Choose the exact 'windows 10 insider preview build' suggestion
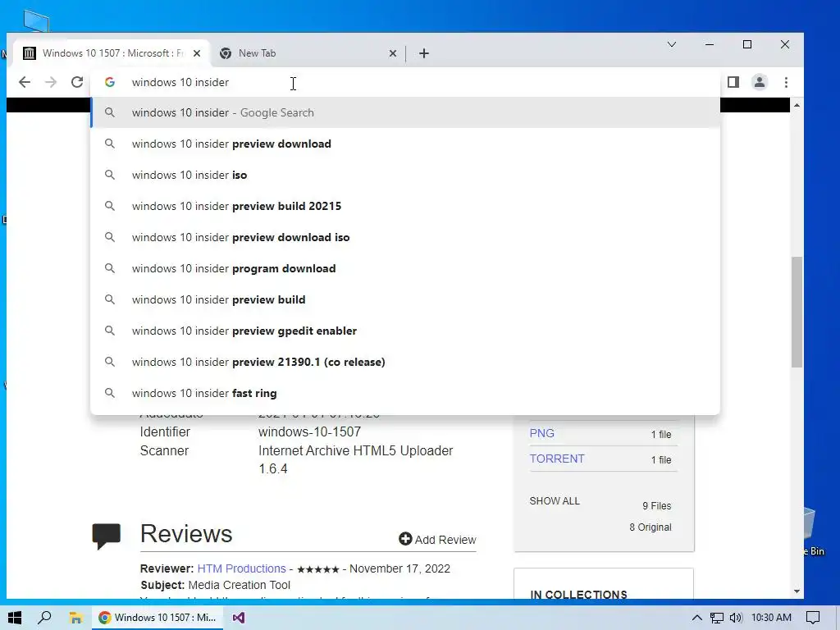This screenshot has width=840, height=630. click(405, 299)
